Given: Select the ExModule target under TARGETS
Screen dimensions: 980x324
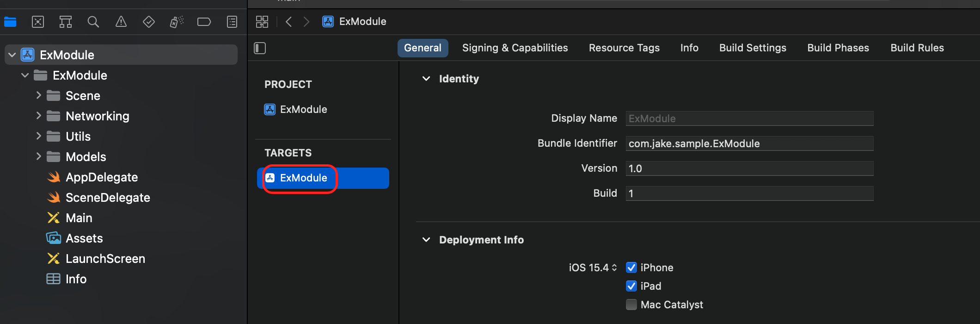Looking at the screenshot, I should 323,178.
